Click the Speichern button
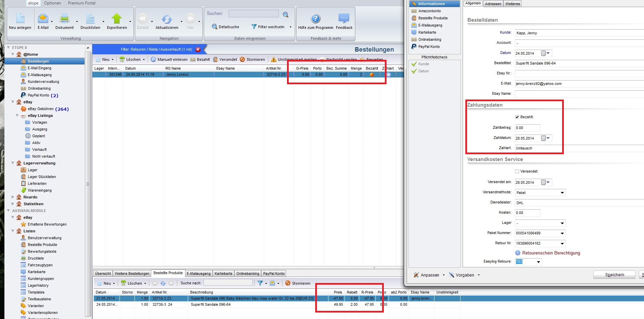644x319 pixels. pos(614,275)
